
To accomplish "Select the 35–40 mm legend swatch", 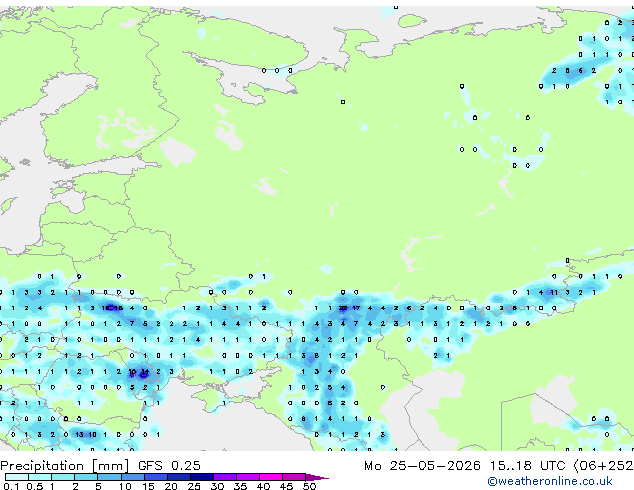I will point(248,477).
